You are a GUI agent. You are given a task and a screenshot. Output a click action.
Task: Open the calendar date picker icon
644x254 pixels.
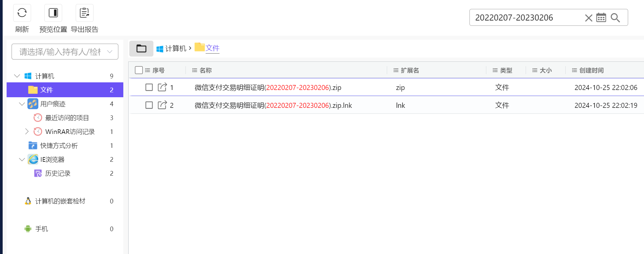[601, 18]
